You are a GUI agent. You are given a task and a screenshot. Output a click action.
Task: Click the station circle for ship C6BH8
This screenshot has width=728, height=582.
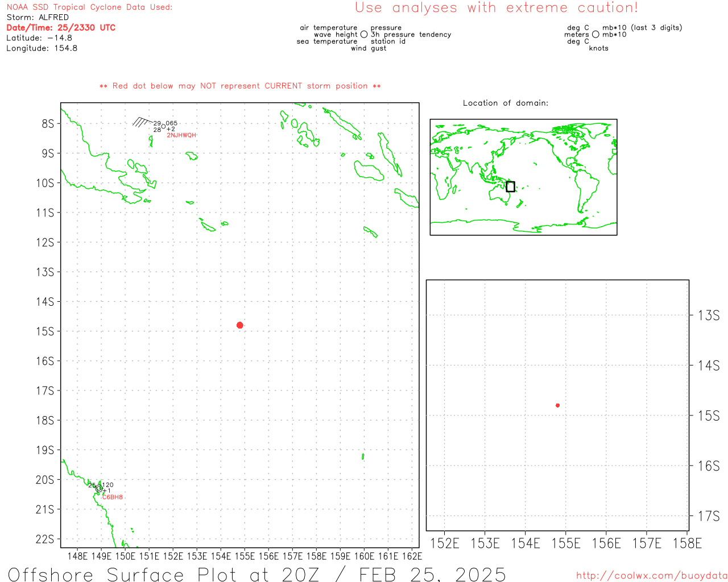click(99, 488)
